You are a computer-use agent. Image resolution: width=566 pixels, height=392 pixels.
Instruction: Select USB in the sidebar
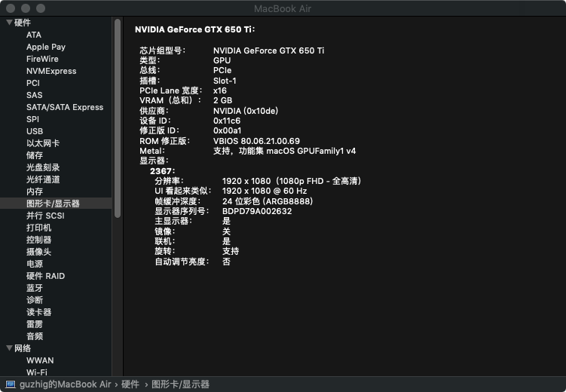pos(35,131)
